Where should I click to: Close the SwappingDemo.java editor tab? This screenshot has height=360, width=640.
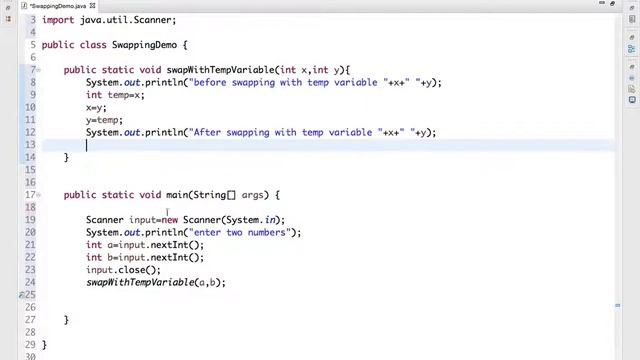pos(93,6)
